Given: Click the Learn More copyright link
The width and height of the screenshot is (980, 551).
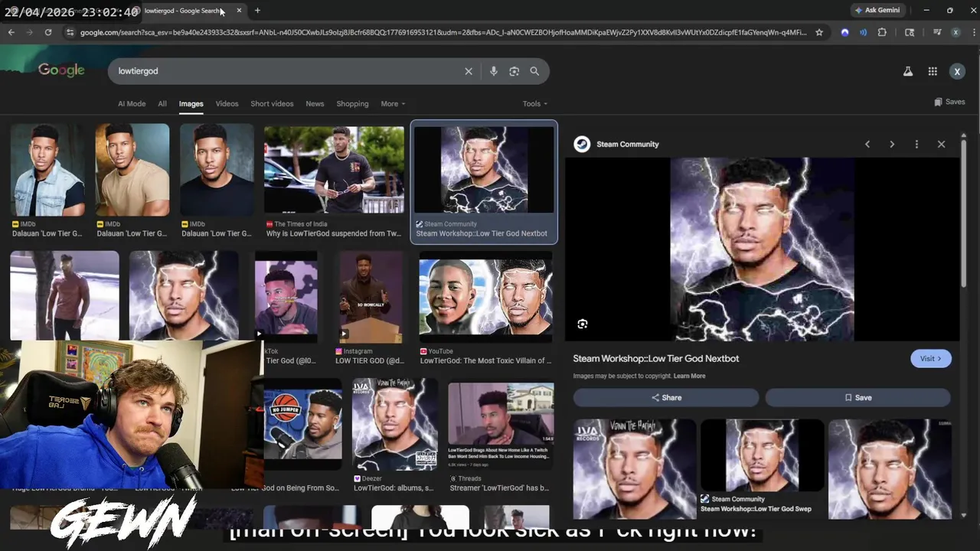Looking at the screenshot, I should click(689, 376).
